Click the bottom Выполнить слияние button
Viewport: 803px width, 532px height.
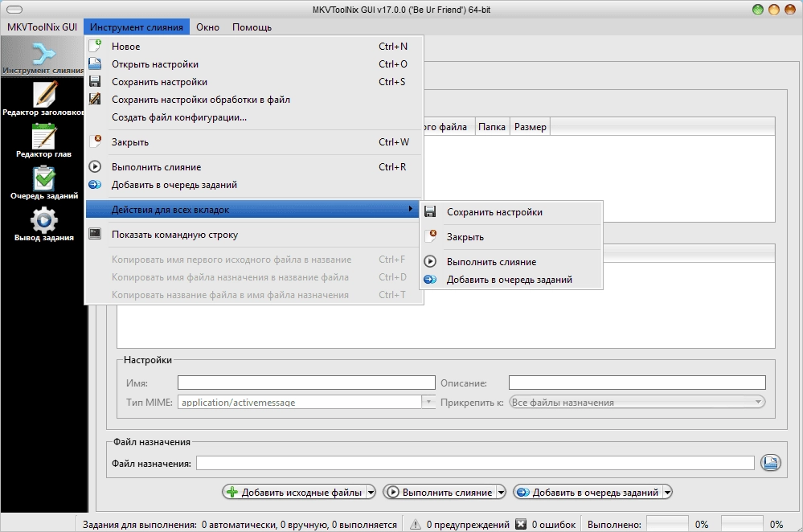[x=440, y=492]
